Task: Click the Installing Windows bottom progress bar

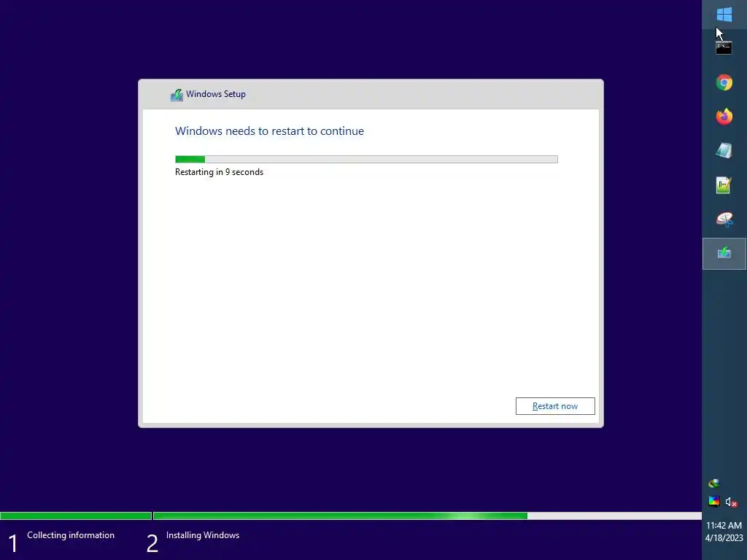Action: (x=427, y=516)
